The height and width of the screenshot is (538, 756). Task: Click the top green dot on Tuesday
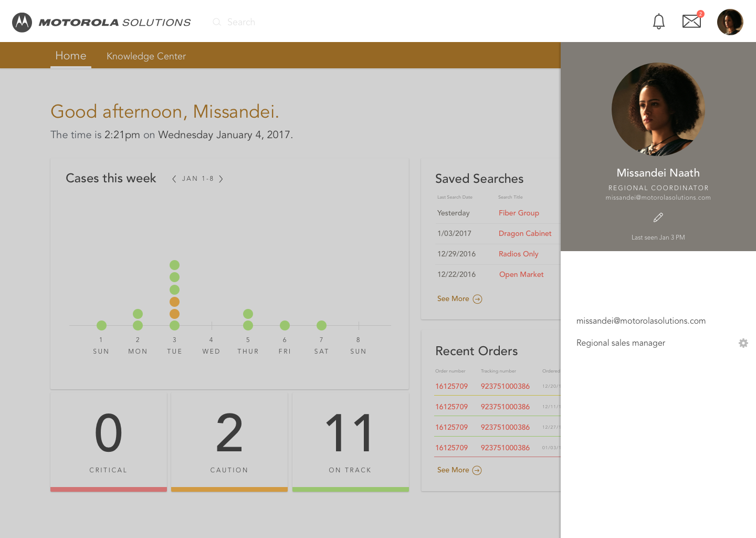pyautogui.click(x=175, y=265)
